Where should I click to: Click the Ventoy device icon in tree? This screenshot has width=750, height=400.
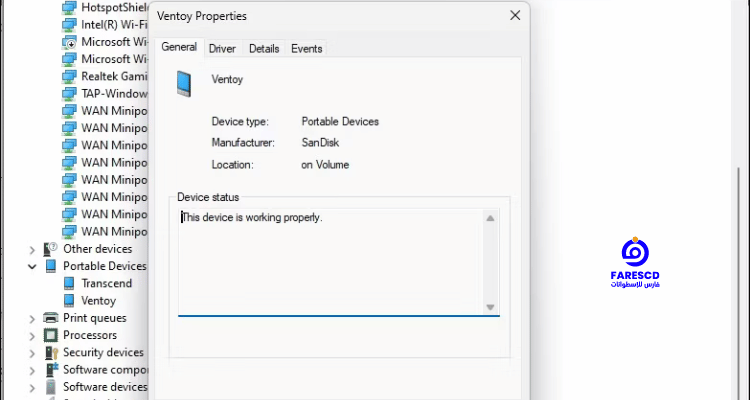pos(69,300)
